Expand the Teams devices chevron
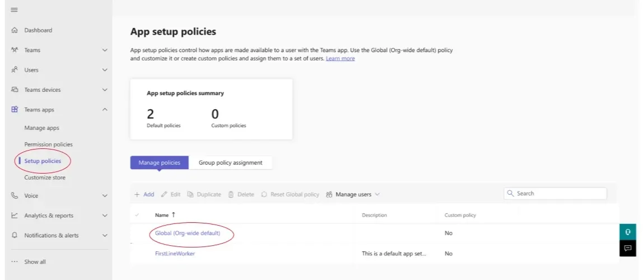The height and width of the screenshot is (280, 644). [105, 90]
